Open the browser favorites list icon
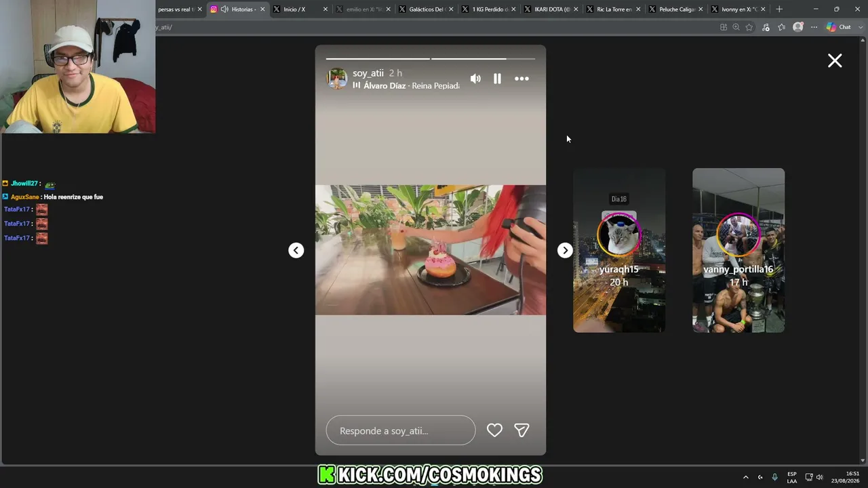This screenshot has width=868, height=488. pos(782,27)
